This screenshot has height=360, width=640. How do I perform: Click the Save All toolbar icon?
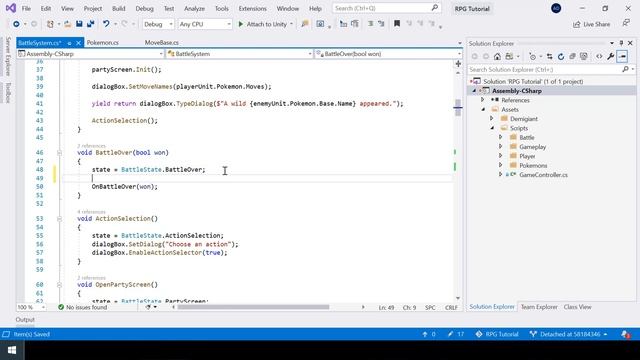pyautogui.click(x=91, y=24)
